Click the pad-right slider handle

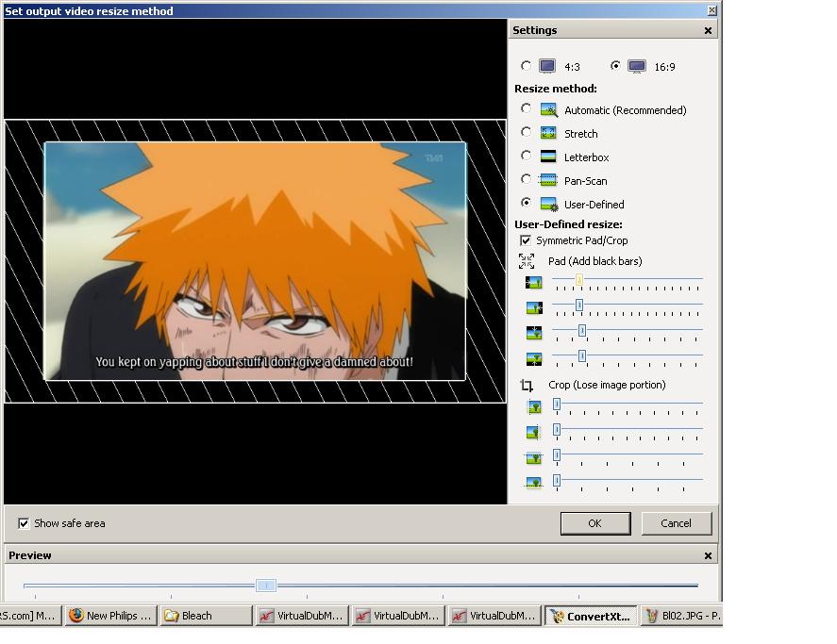tap(579, 305)
